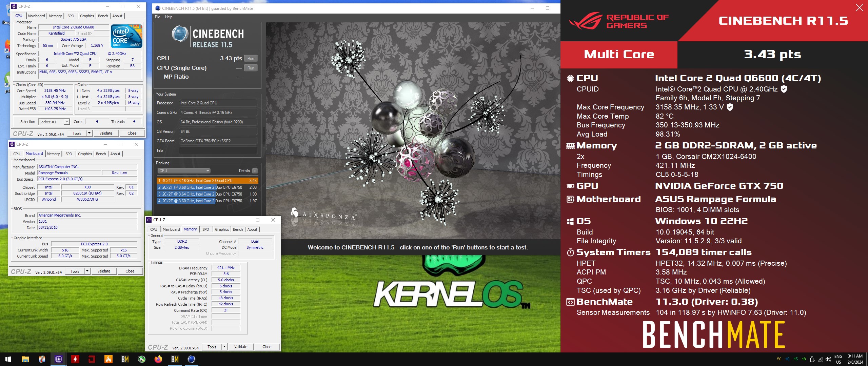Viewport: 868px width, 366px height.
Task: Open Cinebench Help menu
Action: pyautogui.click(x=169, y=17)
